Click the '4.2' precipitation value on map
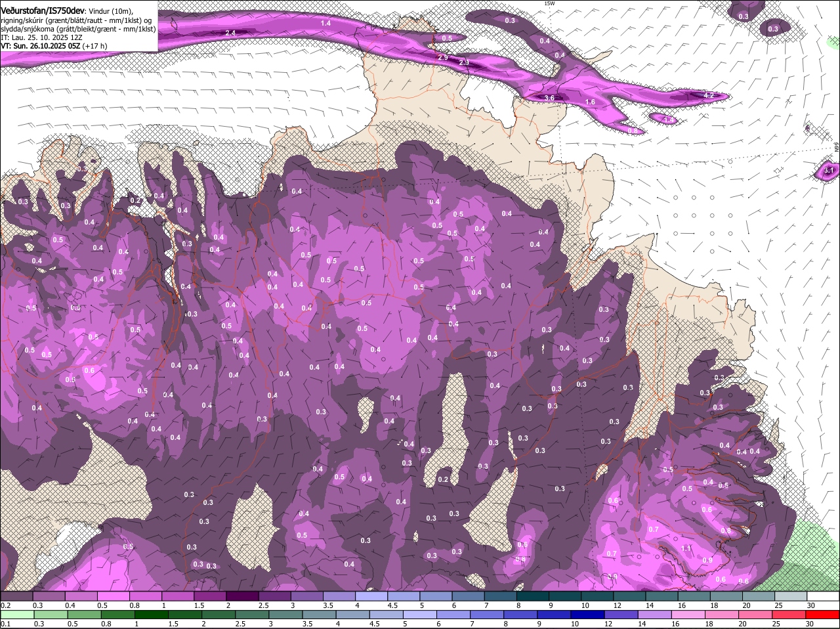This screenshot has height=629, width=840. (x=708, y=96)
